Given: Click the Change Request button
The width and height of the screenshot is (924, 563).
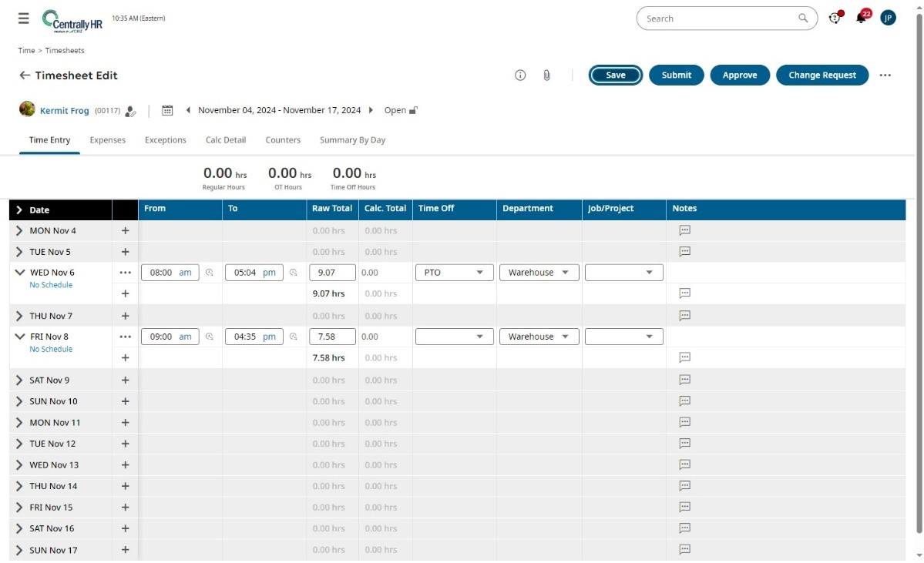Looking at the screenshot, I should 822,75.
